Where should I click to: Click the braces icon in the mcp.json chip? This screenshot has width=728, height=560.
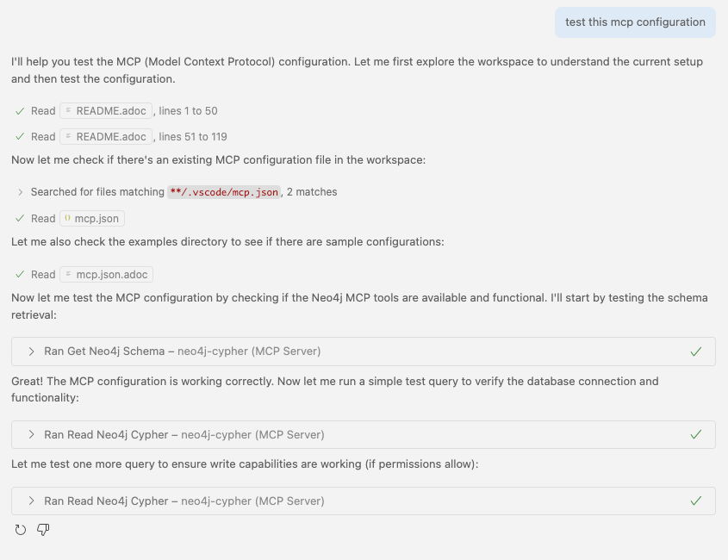coord(67,218)
